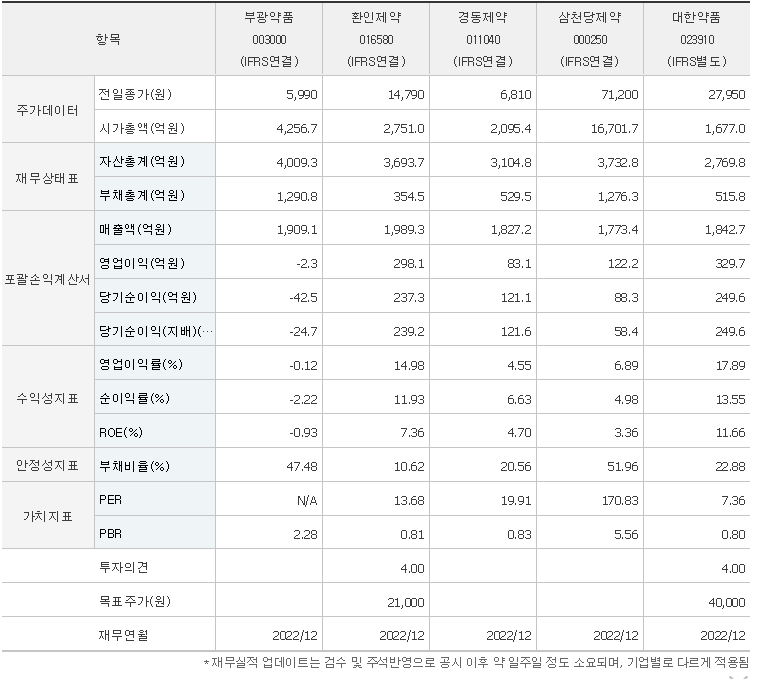Select the operating profit value -2.3
The height and width of the screenshot is (679, 769).
click(307, 264)
